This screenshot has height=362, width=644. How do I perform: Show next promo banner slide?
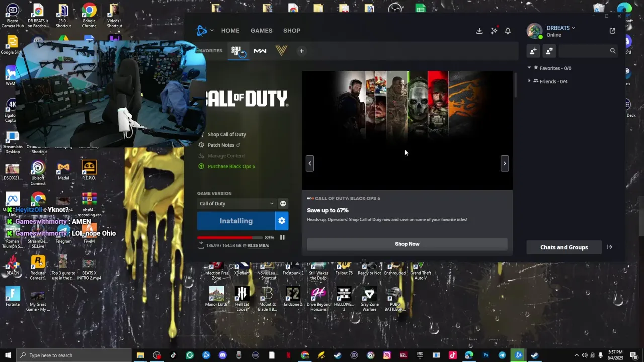pos(504,163)
